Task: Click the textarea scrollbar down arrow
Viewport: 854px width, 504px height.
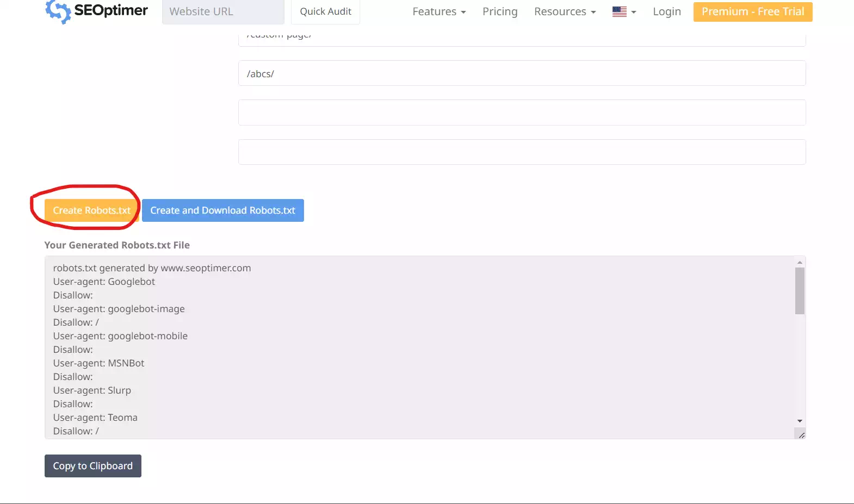Action: (800, 421)
